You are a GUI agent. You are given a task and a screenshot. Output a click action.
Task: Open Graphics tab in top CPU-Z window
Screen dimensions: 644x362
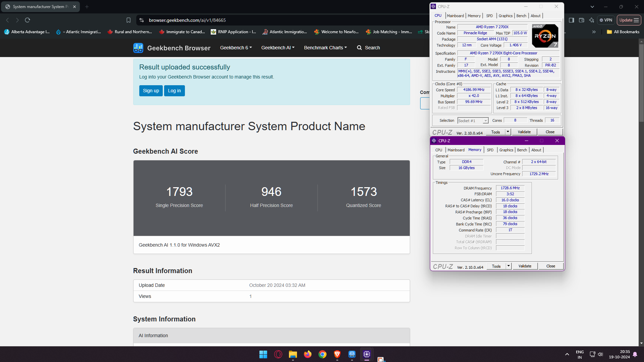505,16
